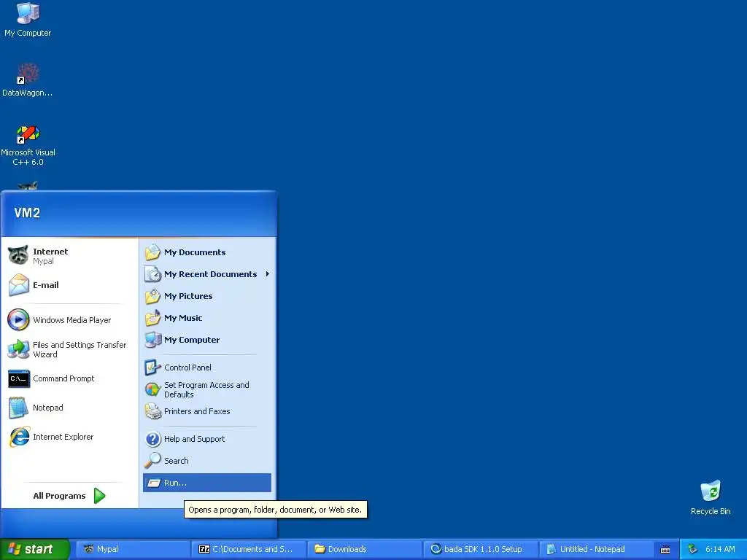
Task: Click the Start button
Action: (35, 549)
